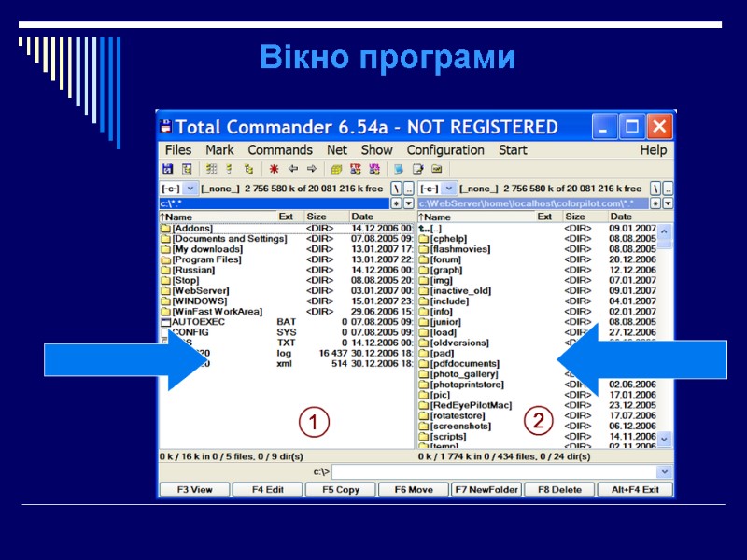The width and height of the screenshot is (747, 560).
Task: Select [Documents and Settings] in left panel
Action: [x=230, y=239]
